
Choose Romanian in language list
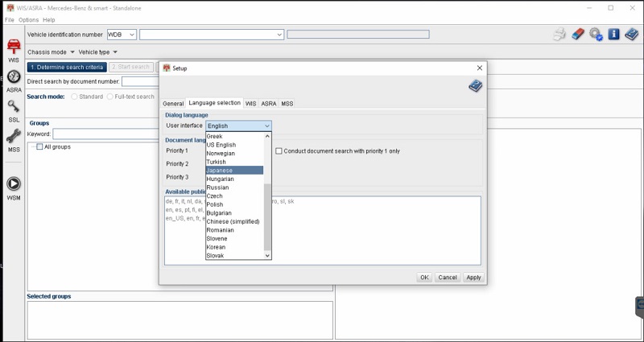coord(234,230)
